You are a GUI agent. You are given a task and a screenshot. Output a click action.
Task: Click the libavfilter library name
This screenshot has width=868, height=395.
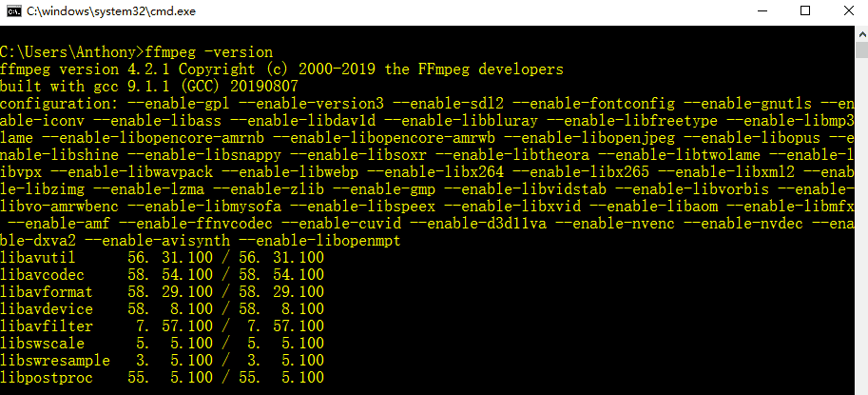click(x=47, y=326)
